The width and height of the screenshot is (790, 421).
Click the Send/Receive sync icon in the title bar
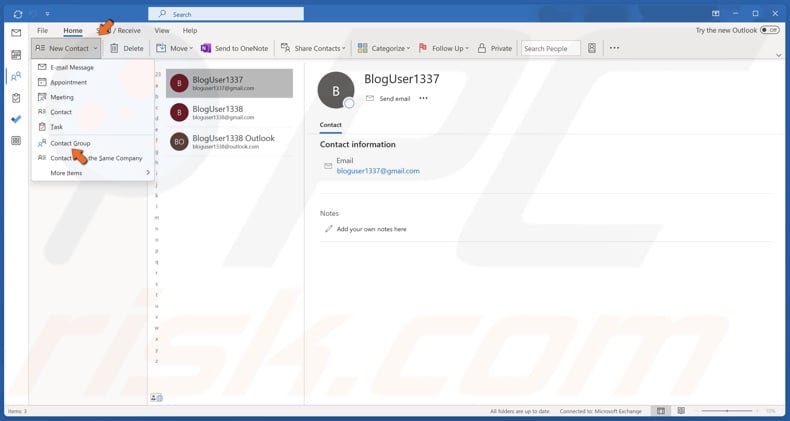coord(18,14)
